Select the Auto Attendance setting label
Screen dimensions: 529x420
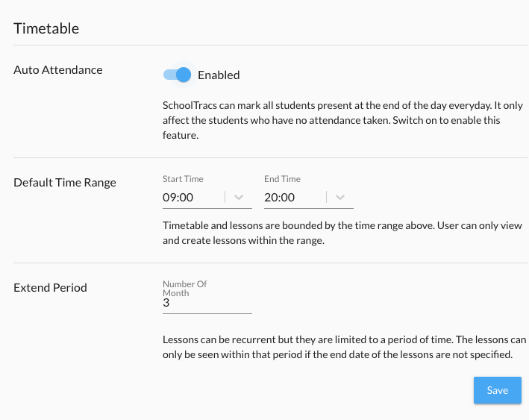58,70
